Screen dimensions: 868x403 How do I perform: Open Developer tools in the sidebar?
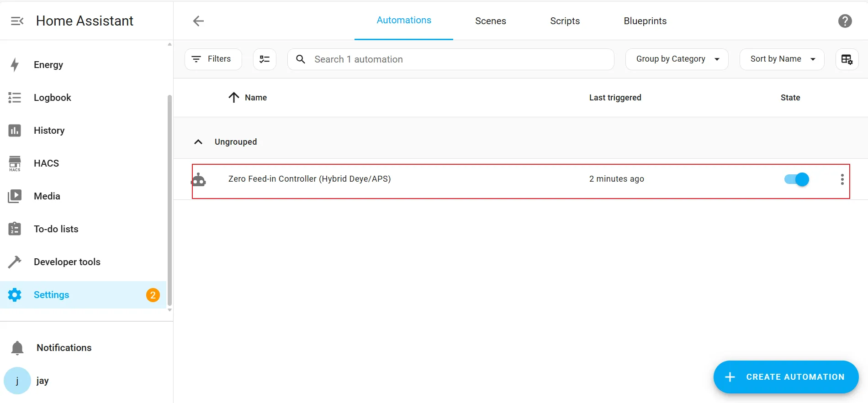[67, 262]
